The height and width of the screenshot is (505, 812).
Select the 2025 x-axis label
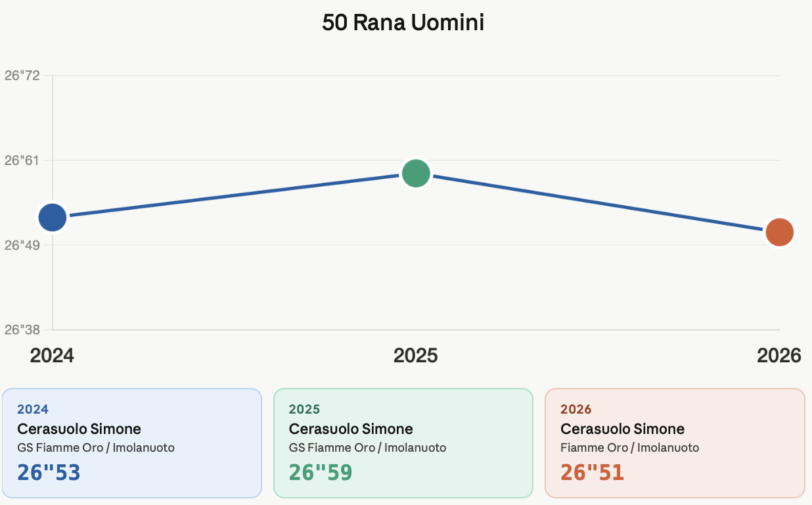click(x=416, y=356)
